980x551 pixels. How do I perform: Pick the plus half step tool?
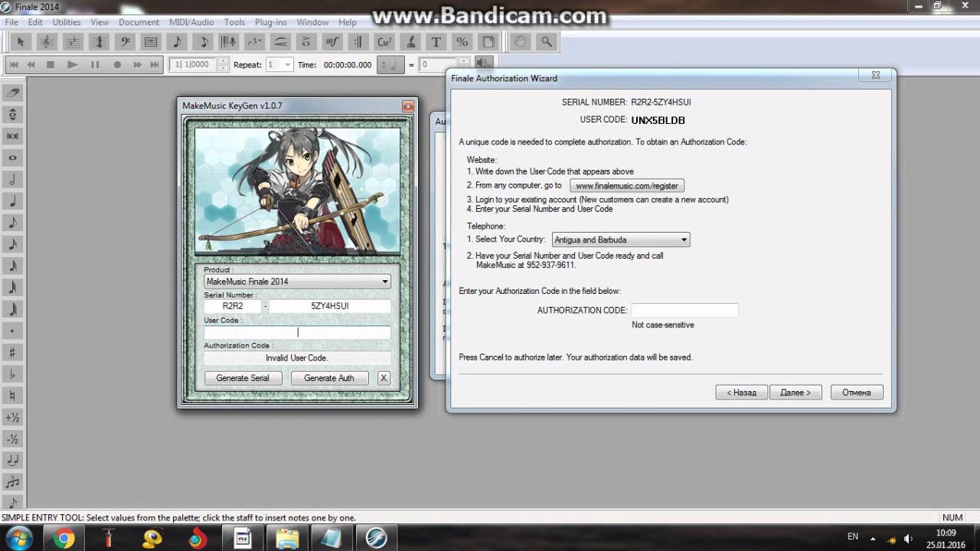coord(12,418)
